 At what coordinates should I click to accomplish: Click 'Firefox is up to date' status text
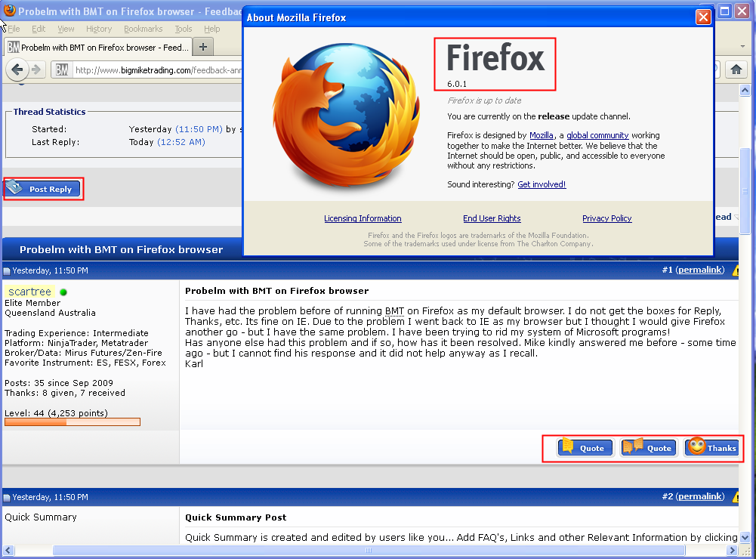pyautogui.click(x=484, y=100)
